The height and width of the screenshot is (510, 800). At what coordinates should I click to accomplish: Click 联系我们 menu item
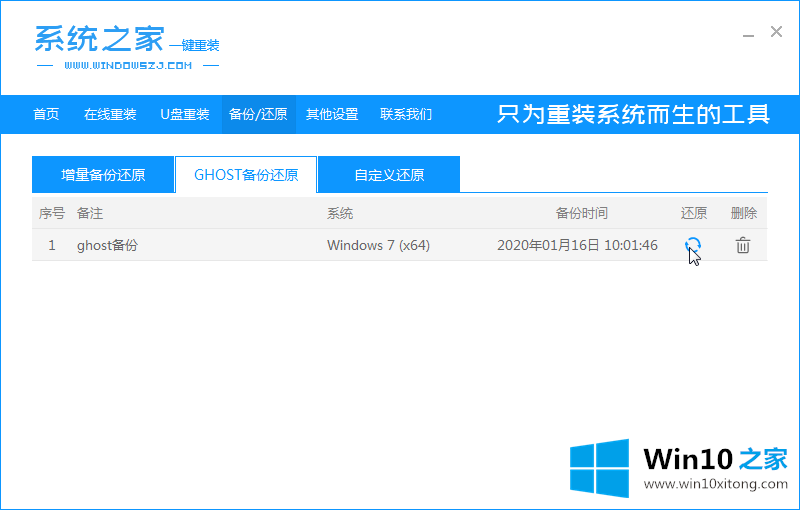pyautogui.click(x=406, y=114)
